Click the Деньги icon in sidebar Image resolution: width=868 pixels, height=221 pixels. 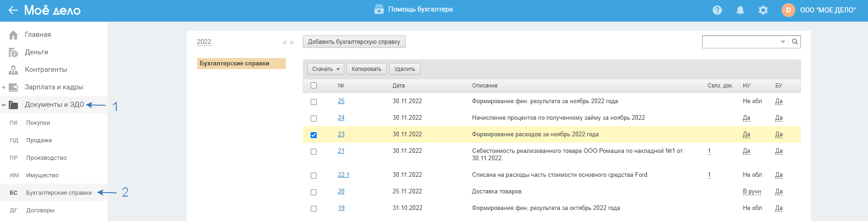13,52
